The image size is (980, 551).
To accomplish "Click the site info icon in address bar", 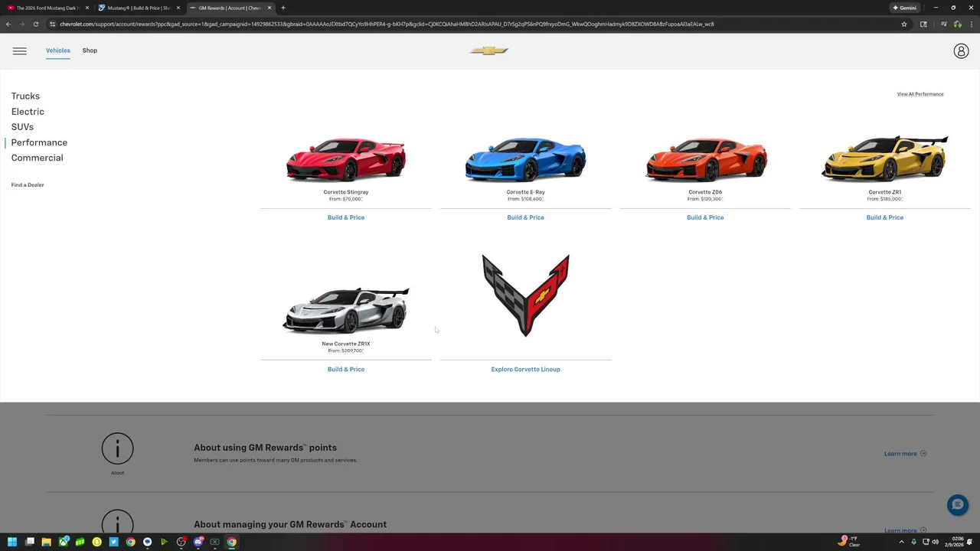I will tap(52, 24).
